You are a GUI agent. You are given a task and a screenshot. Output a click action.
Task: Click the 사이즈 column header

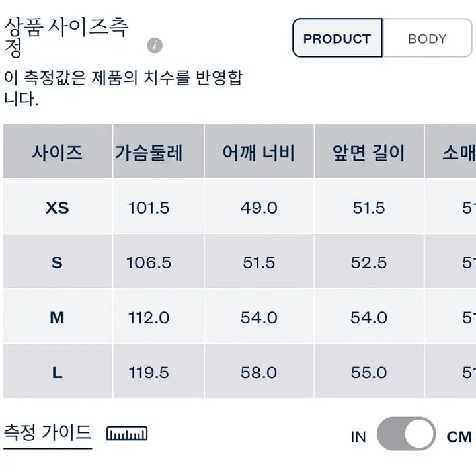point(57,153)
